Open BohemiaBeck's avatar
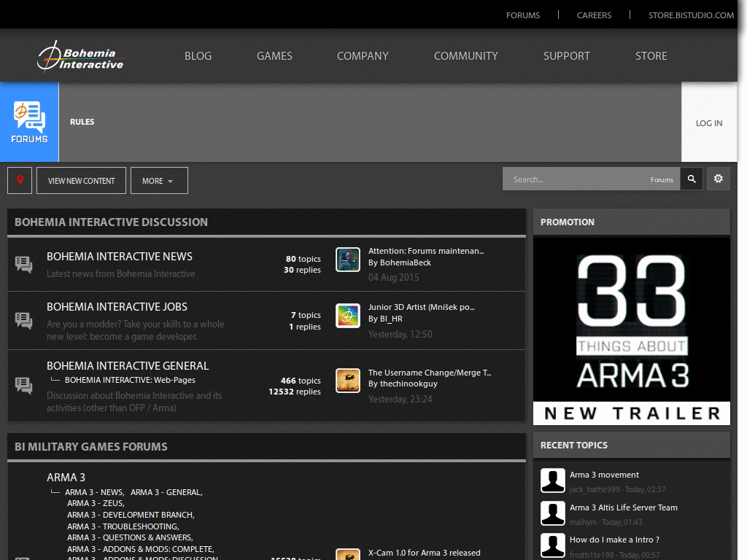Image resolution: width=747 pixels, height=560 pixels. (x=348, y=260)
